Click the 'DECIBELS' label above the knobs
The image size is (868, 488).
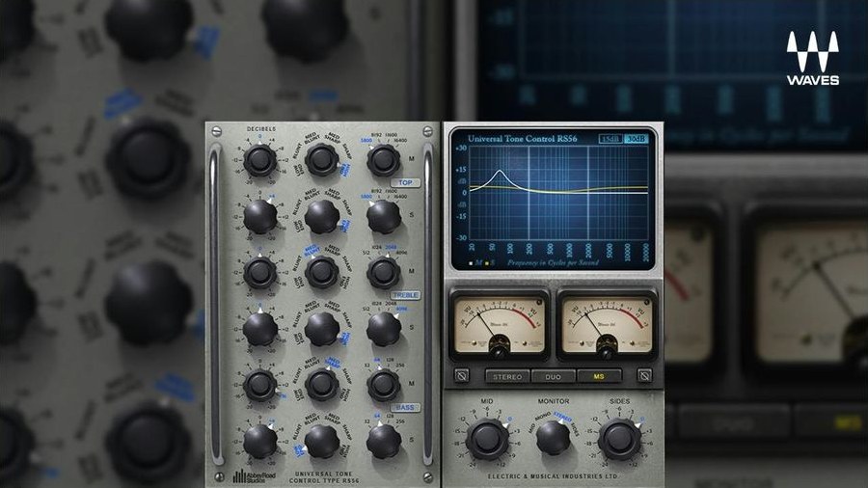[x=260, y=129]
